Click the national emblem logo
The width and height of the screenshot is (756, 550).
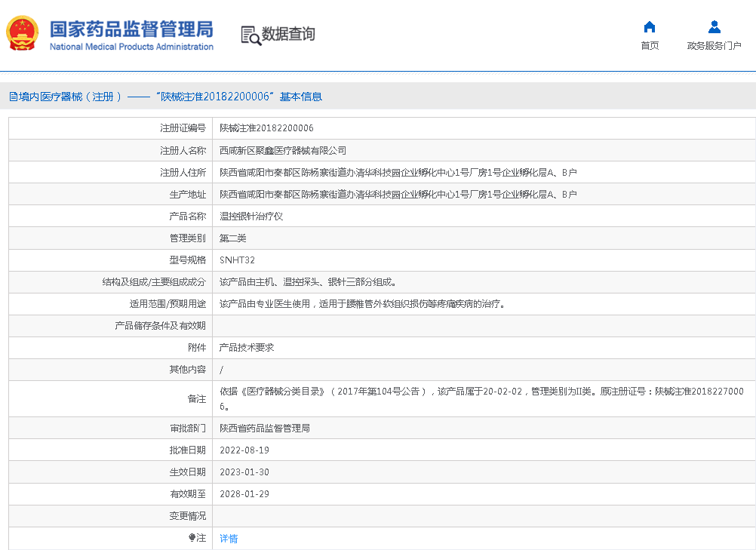tap(23, 34)
